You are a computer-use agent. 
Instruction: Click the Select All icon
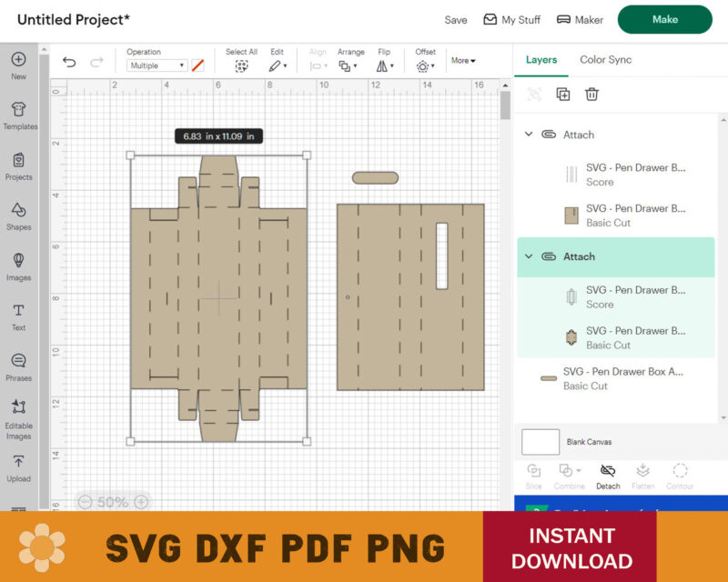point(241,64)
